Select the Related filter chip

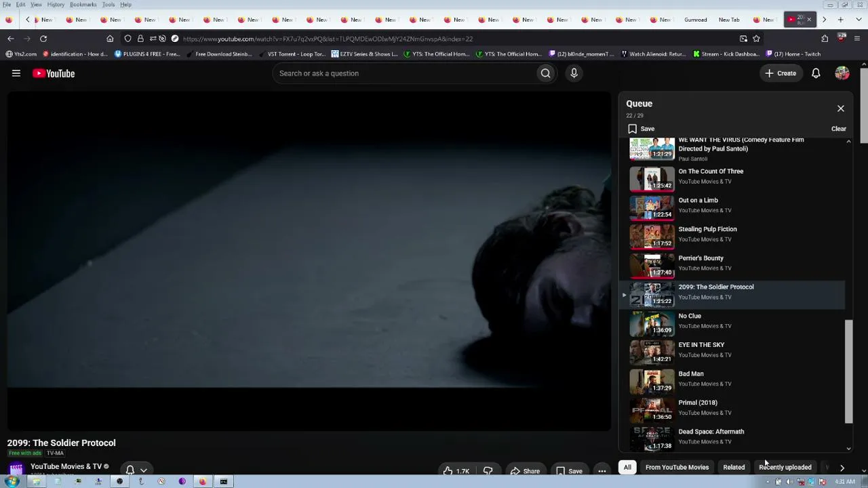click(x=734, y=467)
